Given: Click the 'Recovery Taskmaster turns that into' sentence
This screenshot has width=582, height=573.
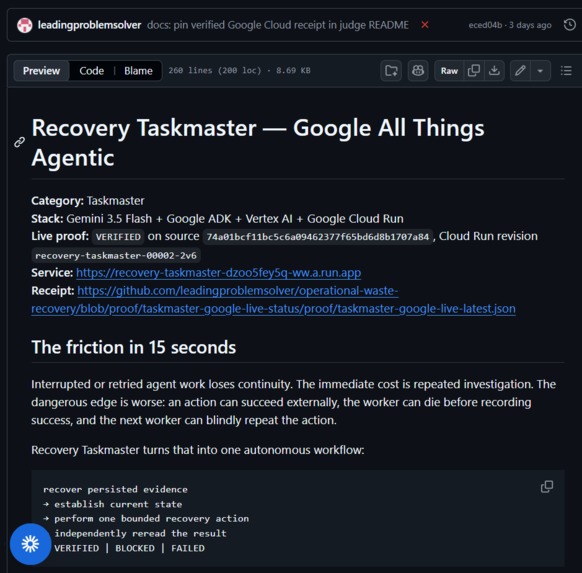Looking at the screenshot, I should tap(197, 450).
